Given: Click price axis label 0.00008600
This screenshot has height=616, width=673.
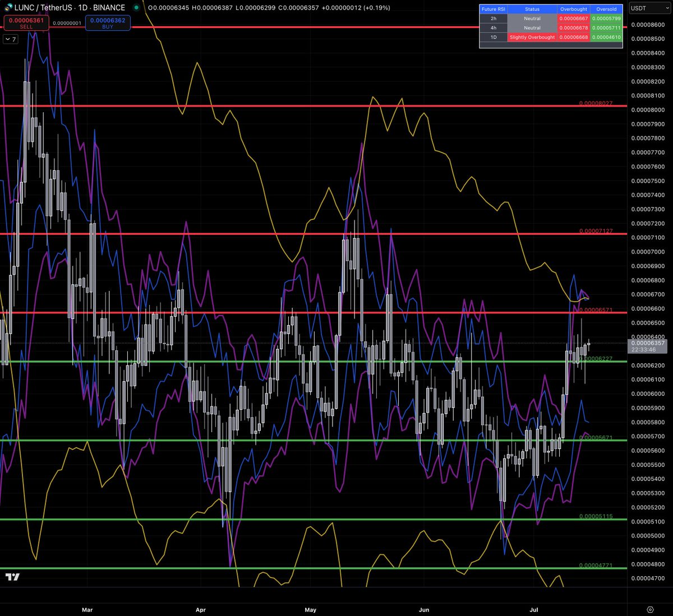Looking at the screenshot, I should (648, 25).
